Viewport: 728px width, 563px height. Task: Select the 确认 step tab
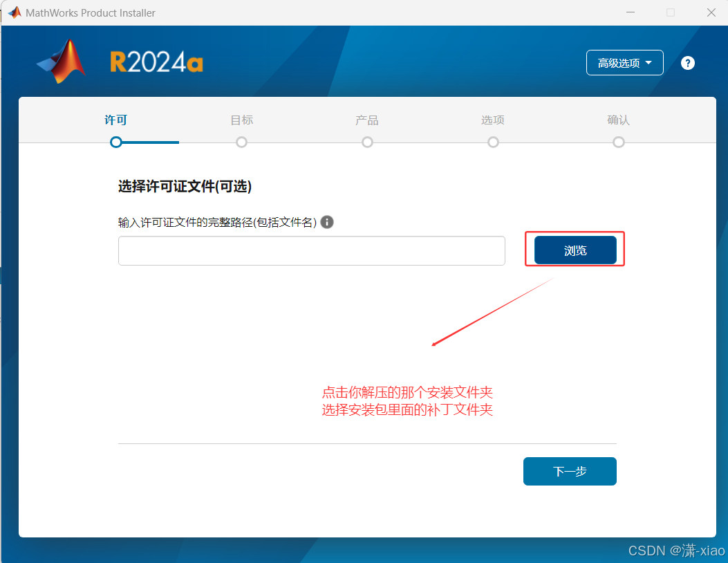pos(619,120)
